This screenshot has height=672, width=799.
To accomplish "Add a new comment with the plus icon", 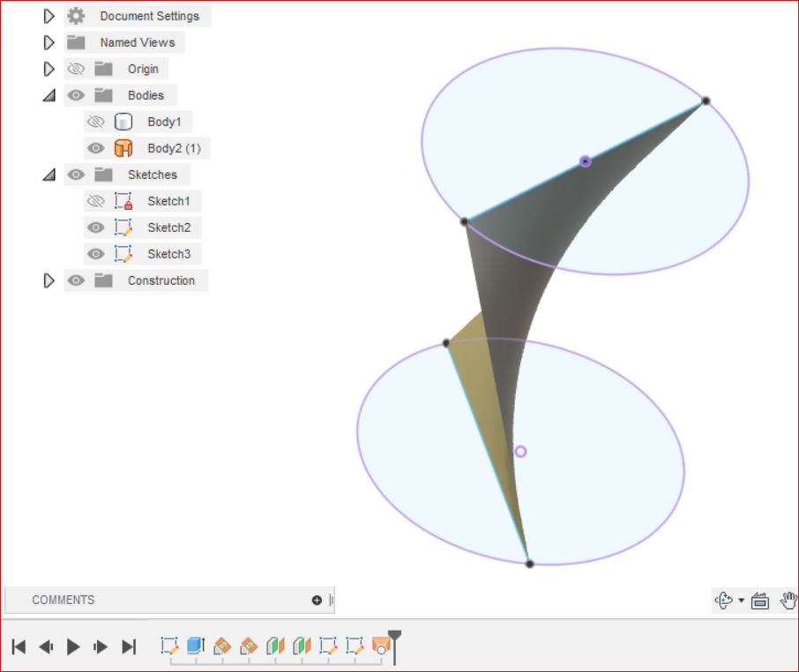I will click(x=317, y=601).
